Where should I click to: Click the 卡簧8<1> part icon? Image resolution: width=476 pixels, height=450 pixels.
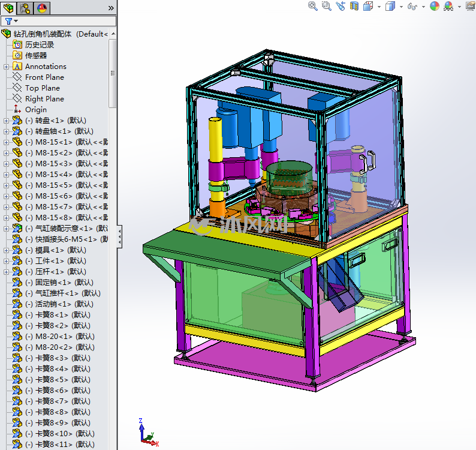[x=17, y=314]
